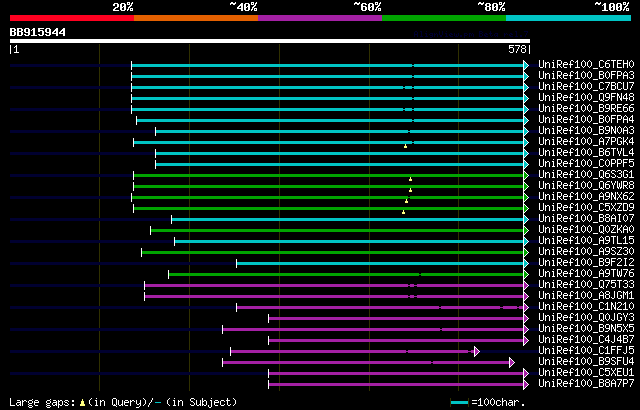Open the UniRef100_Q6S3G1 hit label
Screen dimensions: 640x410
[586, 175]
